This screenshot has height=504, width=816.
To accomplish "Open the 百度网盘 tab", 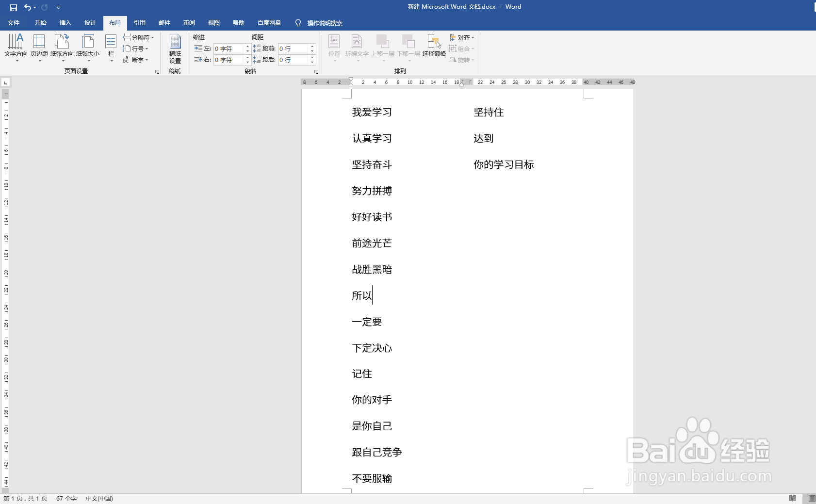I will tap(269, 23).
